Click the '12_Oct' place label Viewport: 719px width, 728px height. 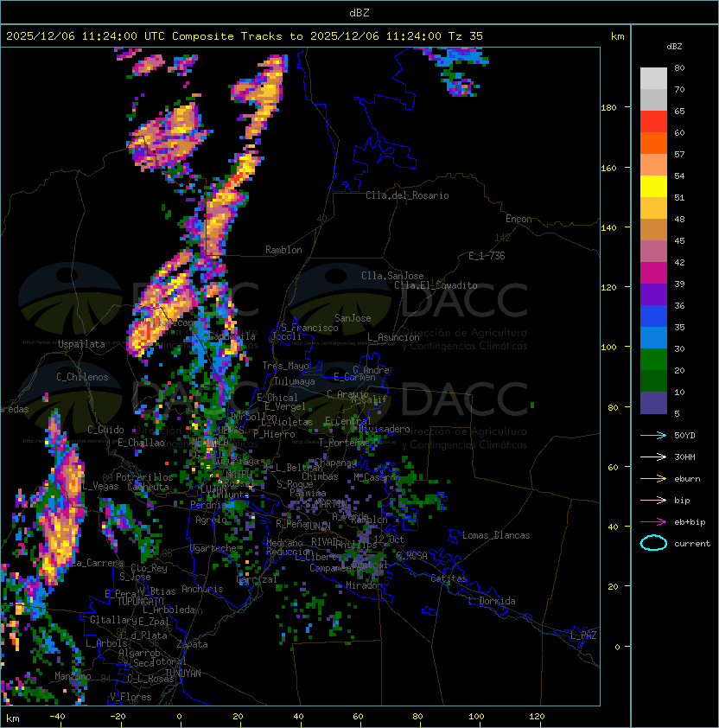point(389,540)
